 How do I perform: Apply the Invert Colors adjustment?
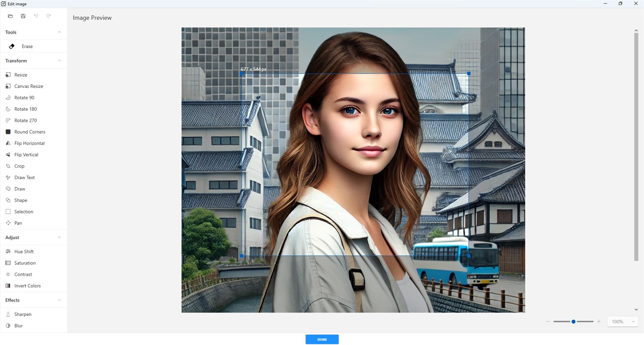coord(27,285)
